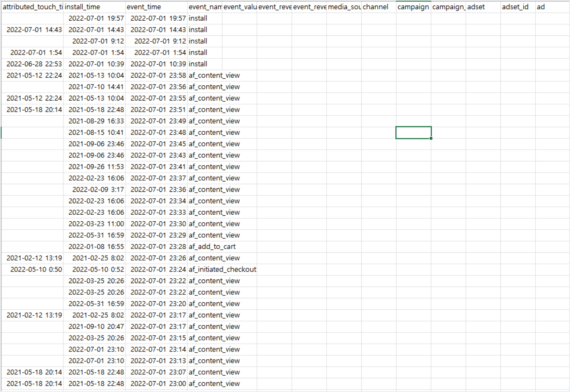570x392 pixels.
Task: Click the channel header cell
Action: [378, 7]
